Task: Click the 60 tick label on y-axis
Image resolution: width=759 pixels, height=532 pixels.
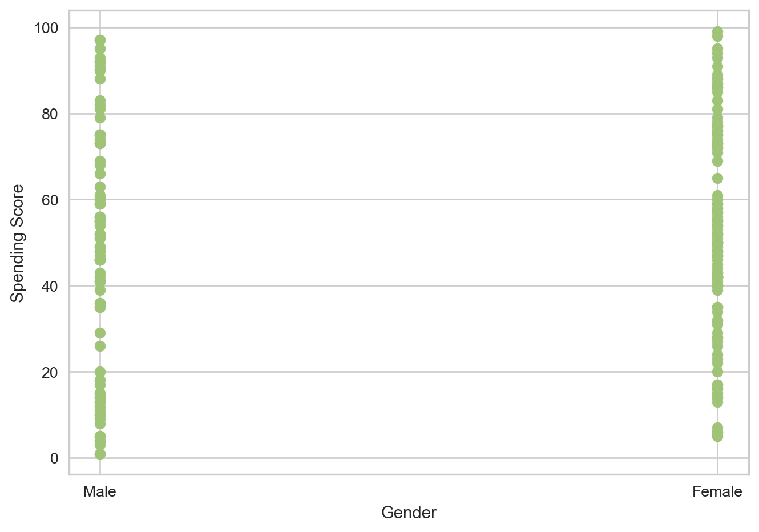Action: click(x=51, y=200)
